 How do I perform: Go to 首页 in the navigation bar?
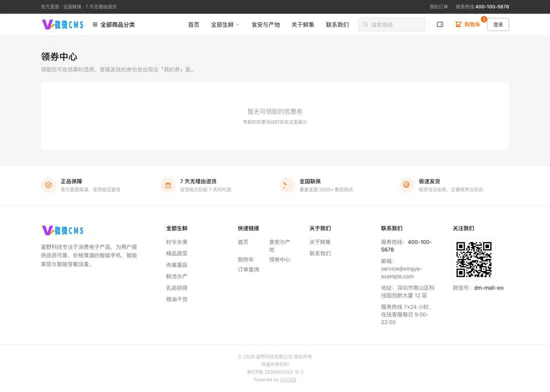coord(193,24)
